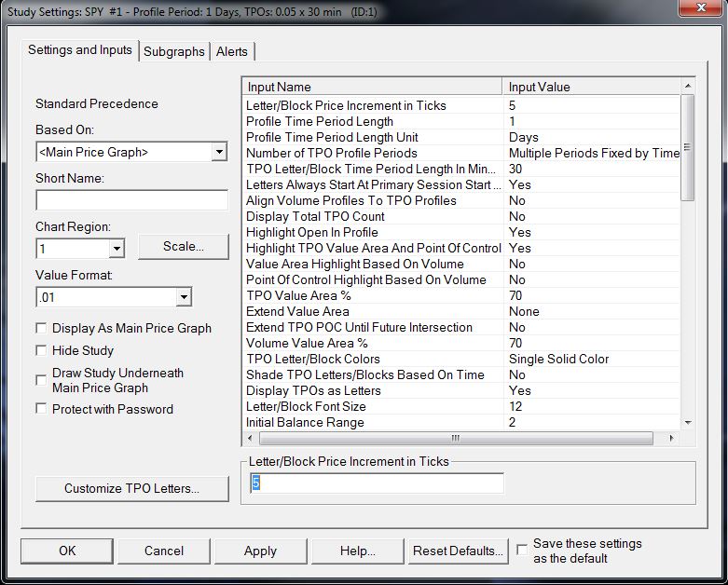728x585 pixels.
Task: Enable Display As Main Price Graph
Action: click(41, 328)
